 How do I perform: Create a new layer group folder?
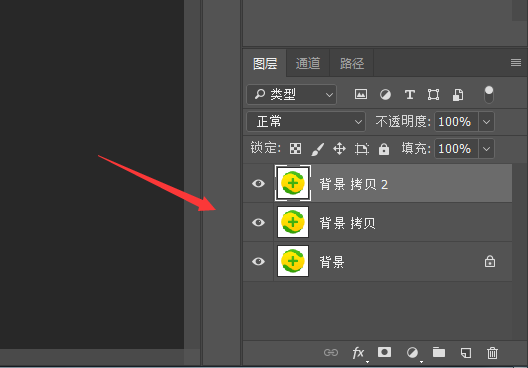(439, 352)
